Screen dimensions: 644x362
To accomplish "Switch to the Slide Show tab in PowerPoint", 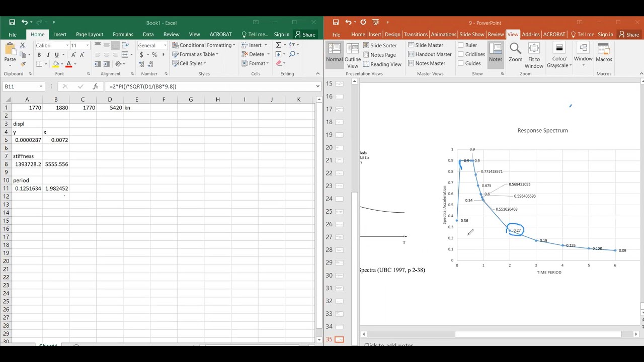I will 471,34.
